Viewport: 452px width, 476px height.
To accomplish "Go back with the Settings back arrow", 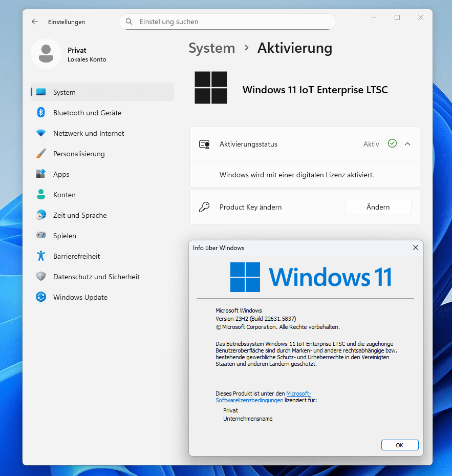I will pos(35,22).
